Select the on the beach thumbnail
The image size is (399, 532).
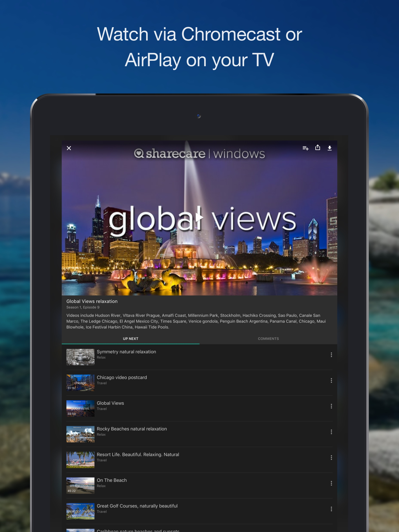(80, 486)
